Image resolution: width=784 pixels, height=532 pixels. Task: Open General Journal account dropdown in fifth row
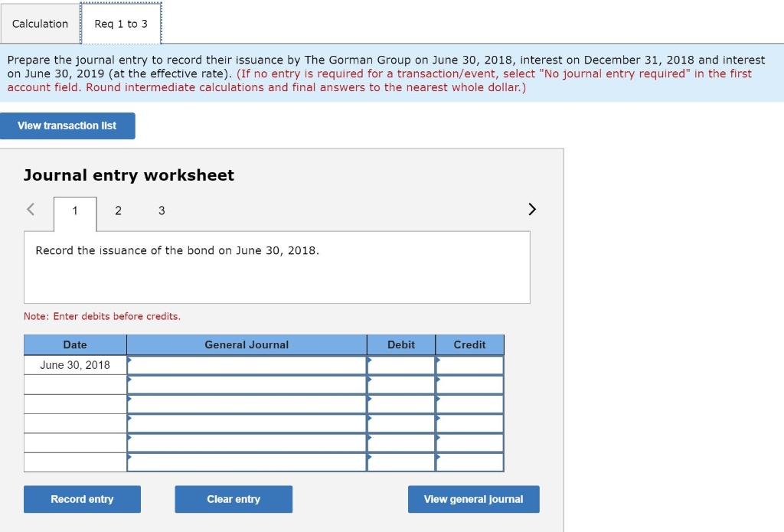(247, 443)
